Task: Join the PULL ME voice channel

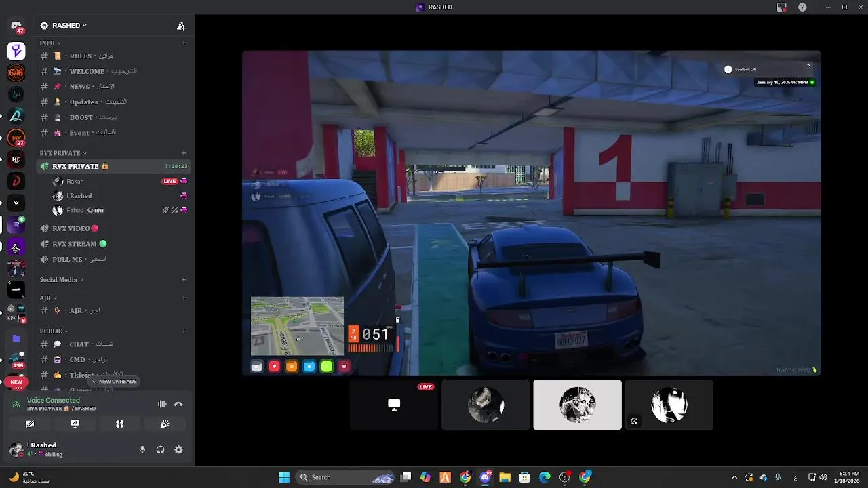Action: point(113,259)
